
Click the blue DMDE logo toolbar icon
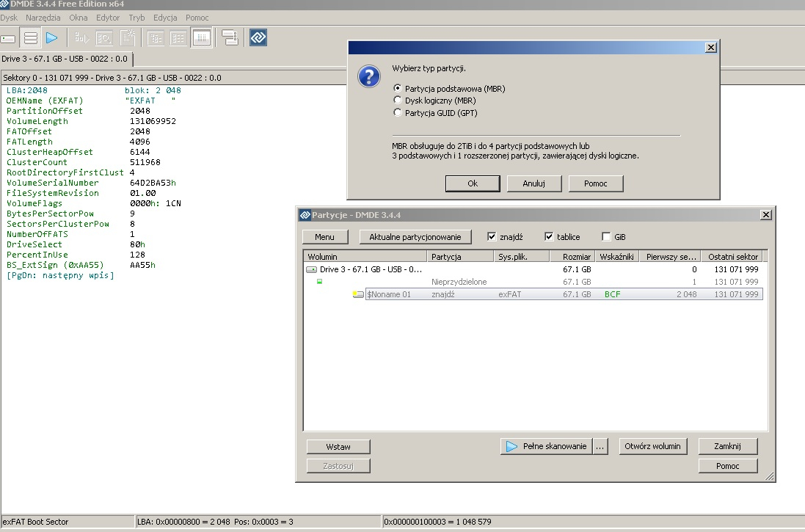click(258, 37)
